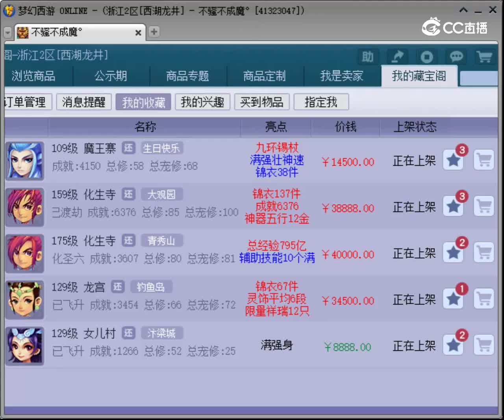Viewport: 504px width, 420px height.
Task: Close the 不骚不成魔° window tab
Action: point(138,33)
